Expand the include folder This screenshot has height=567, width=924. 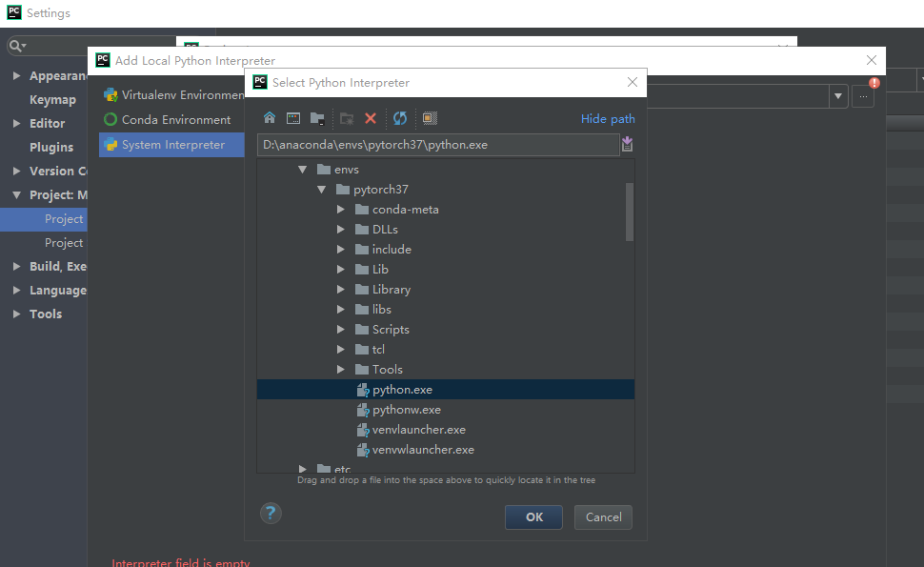(x=341, y=250)
